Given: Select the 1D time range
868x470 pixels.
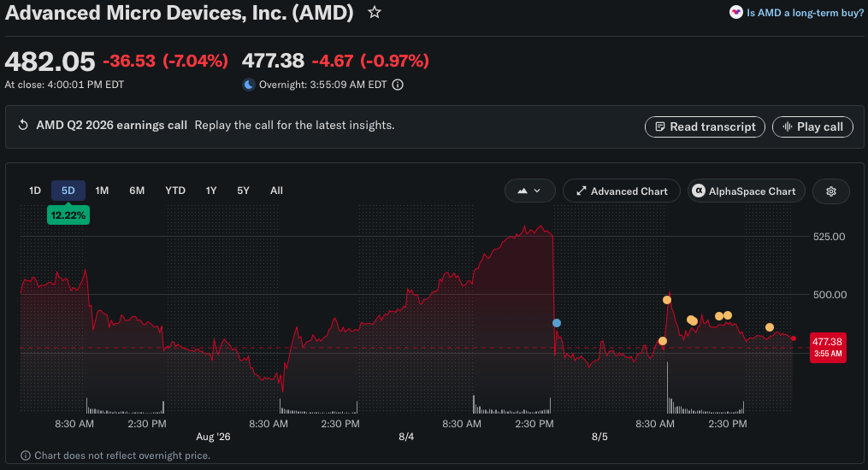Looking at the screenshot, I should click(x=35, y=191).
